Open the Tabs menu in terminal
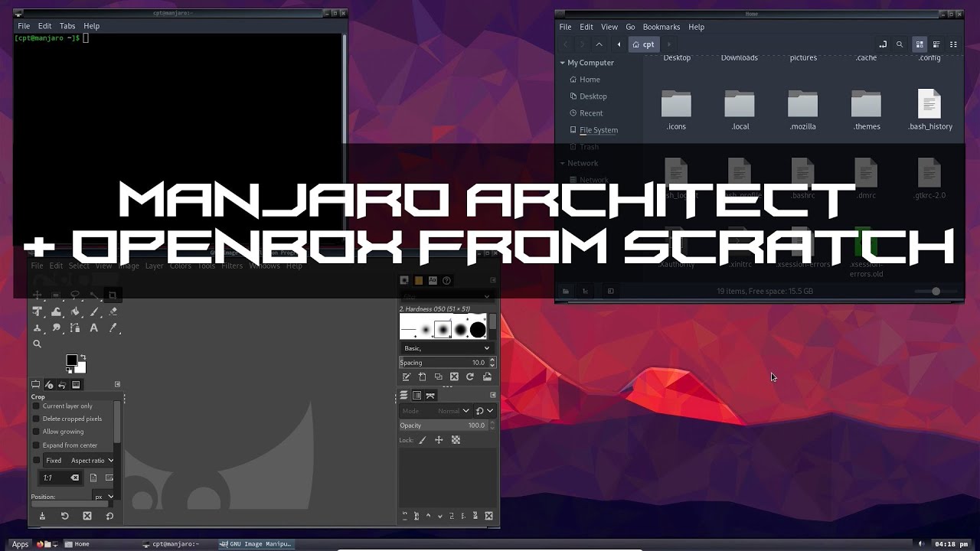 pyautogui.click(x=67, y=26)
